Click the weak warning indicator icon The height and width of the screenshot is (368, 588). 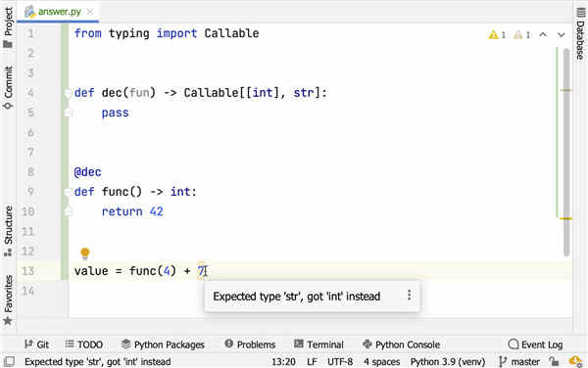(x=517, y=35)
